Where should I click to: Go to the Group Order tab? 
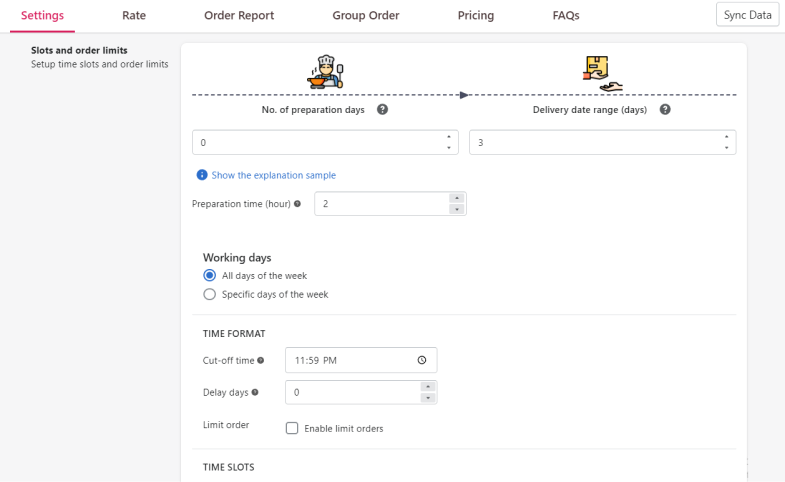coord(365,16)
